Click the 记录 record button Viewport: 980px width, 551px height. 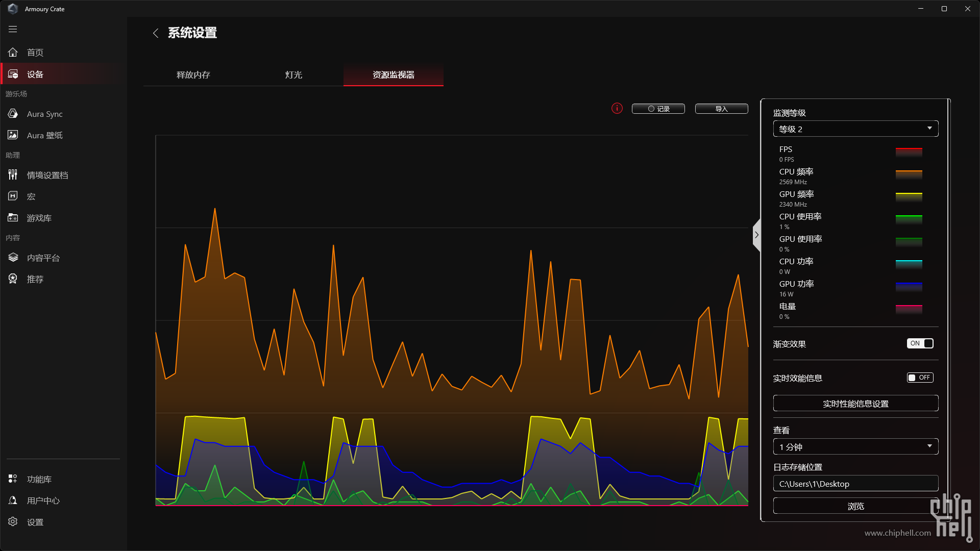658,109
